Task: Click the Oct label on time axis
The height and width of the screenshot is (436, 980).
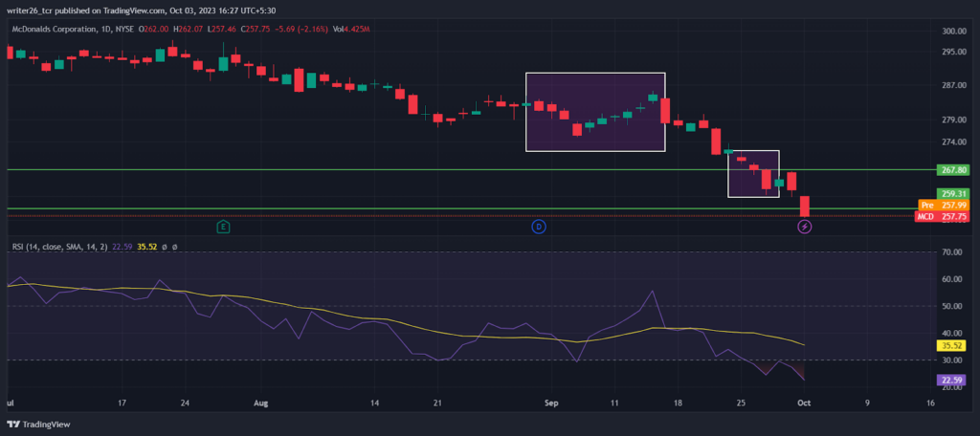Action: tap(804, 403)
